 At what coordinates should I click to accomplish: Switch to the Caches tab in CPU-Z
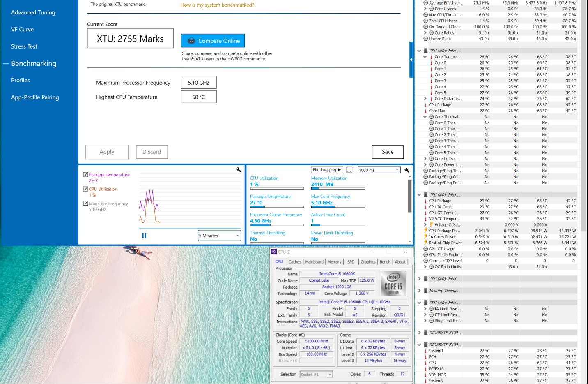coord(295,262)
